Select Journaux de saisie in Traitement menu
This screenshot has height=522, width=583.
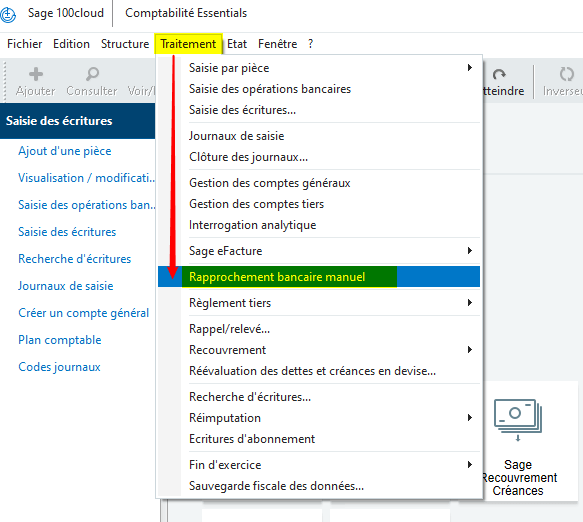click(319, 136)
